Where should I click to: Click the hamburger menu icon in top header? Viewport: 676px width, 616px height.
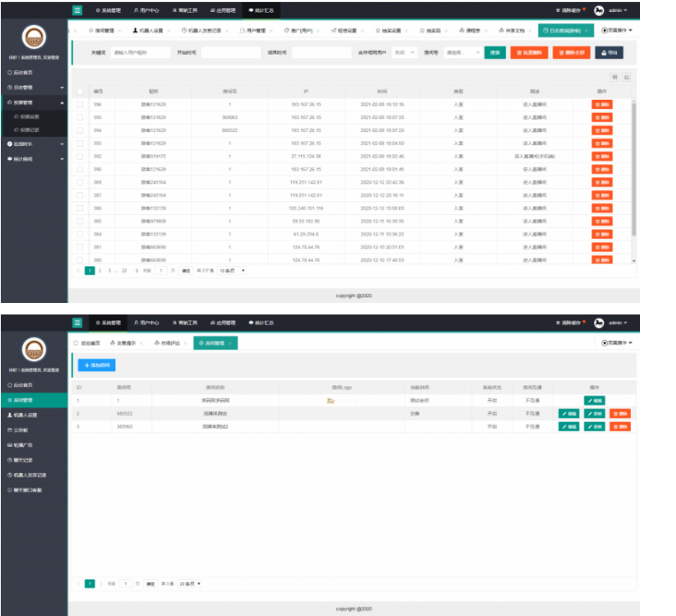(78, 10)
